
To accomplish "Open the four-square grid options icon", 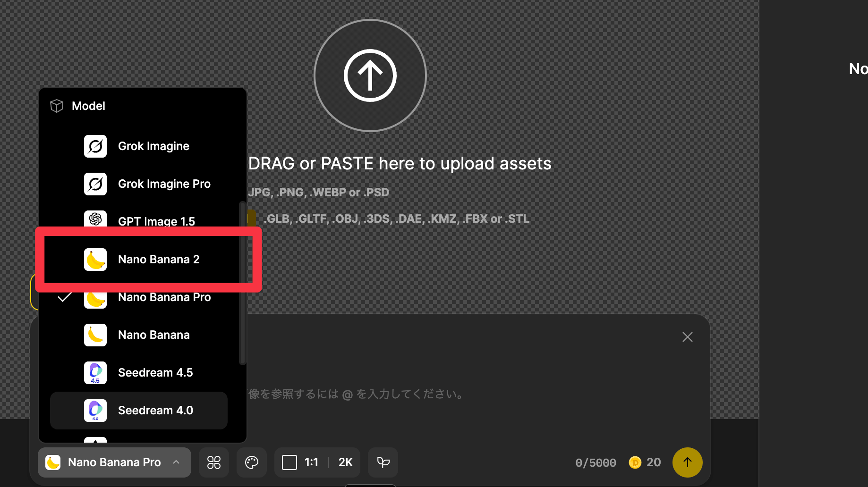I will (x=214, y=462).
